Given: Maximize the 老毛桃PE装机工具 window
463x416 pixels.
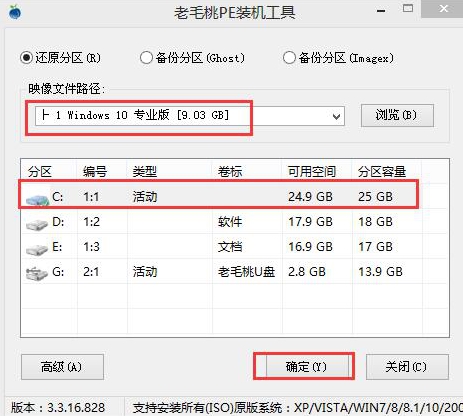Looking at the screenshot, I should [x=408, y=9].
